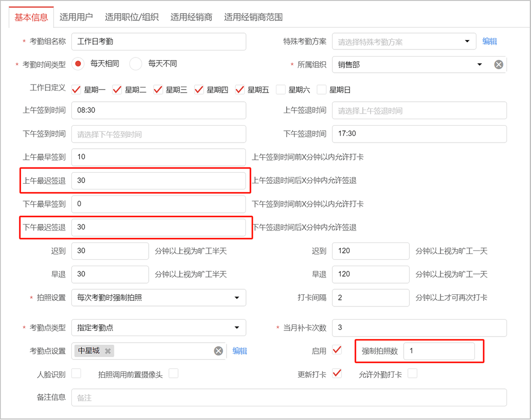Select the 每天相同 radio option

tap(78, 64)
